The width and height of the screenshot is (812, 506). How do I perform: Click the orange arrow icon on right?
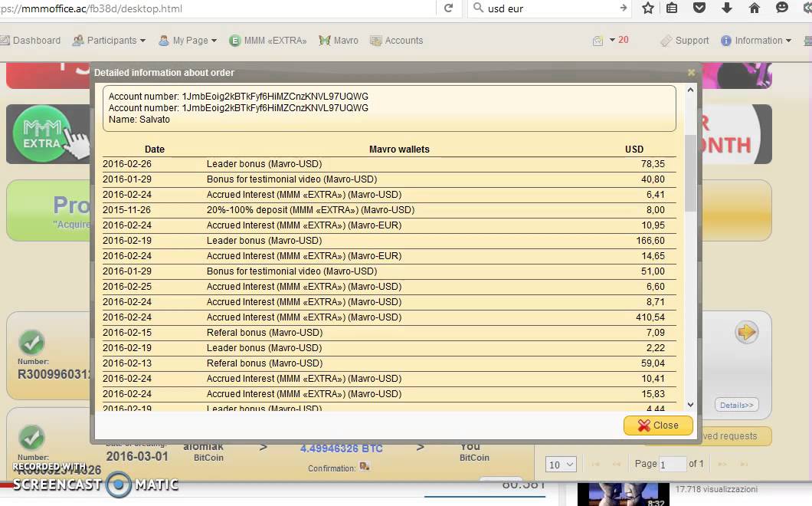click(746, 332)
